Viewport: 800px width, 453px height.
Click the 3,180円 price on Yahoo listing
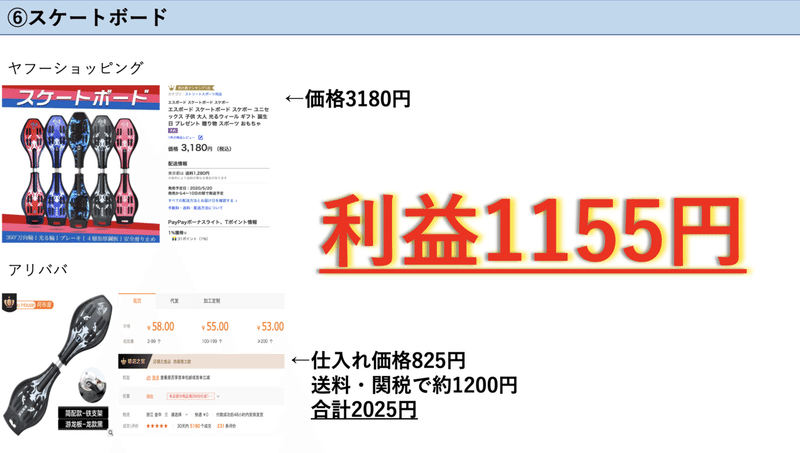[196, 148]
